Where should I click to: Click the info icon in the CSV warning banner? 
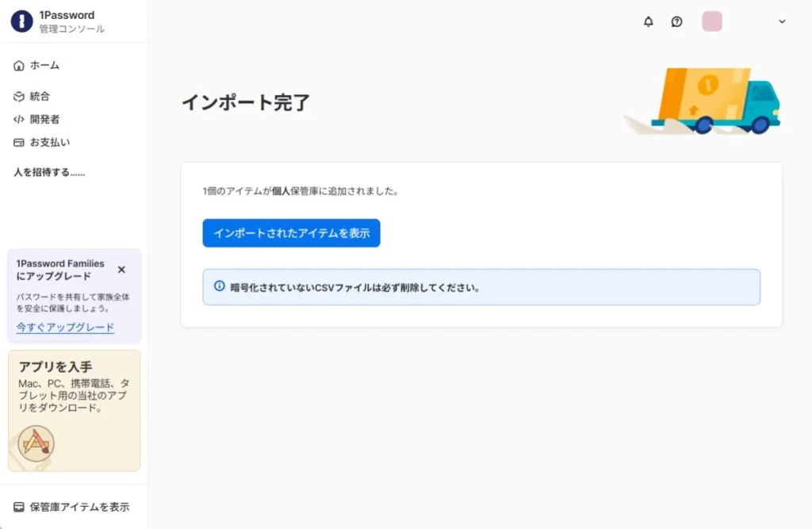[x=219, y=287]
